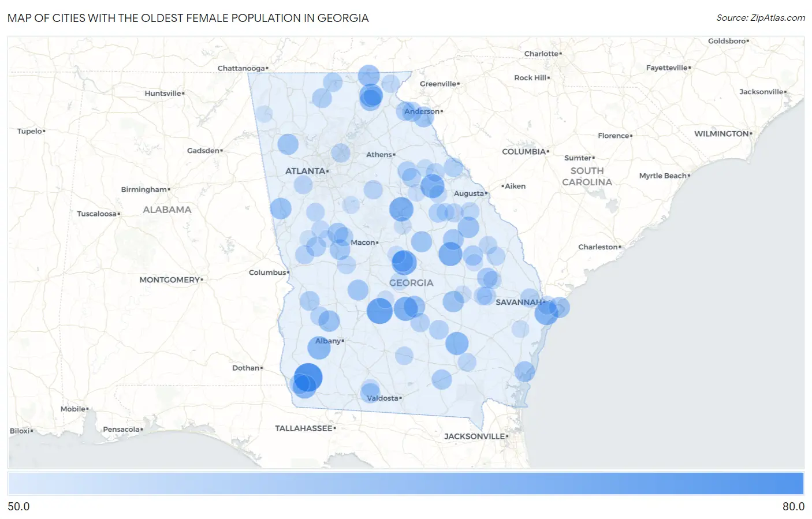Click the Dothan city label
Image resolution: width=812 pixels, height=519 pixels.
pyautogui.click(x=245, y=368)
